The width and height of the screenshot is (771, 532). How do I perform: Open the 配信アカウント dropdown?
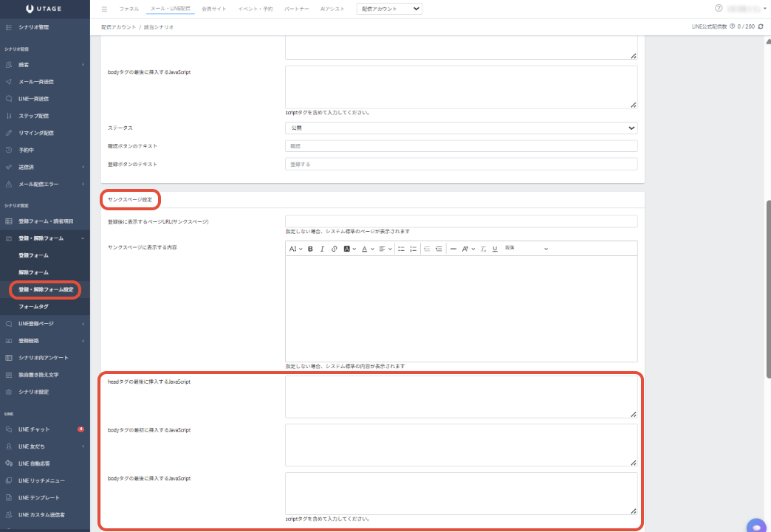(x=389, y=9)
